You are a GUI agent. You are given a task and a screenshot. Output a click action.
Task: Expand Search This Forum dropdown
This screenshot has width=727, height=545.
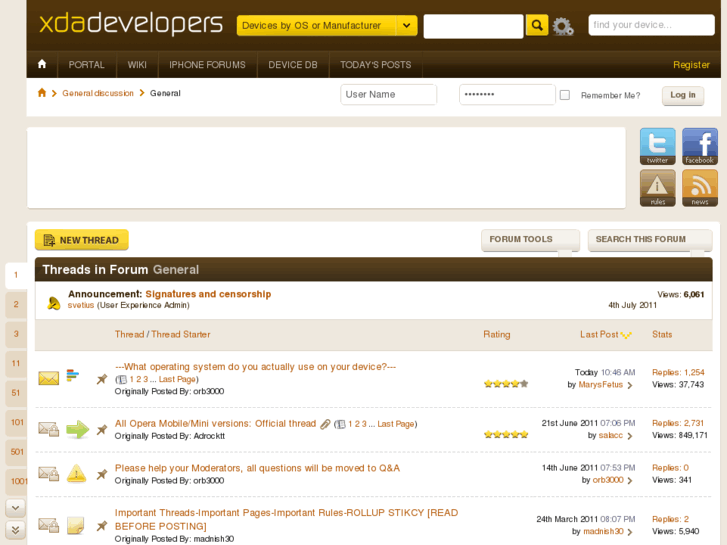(x=650, y=240)
